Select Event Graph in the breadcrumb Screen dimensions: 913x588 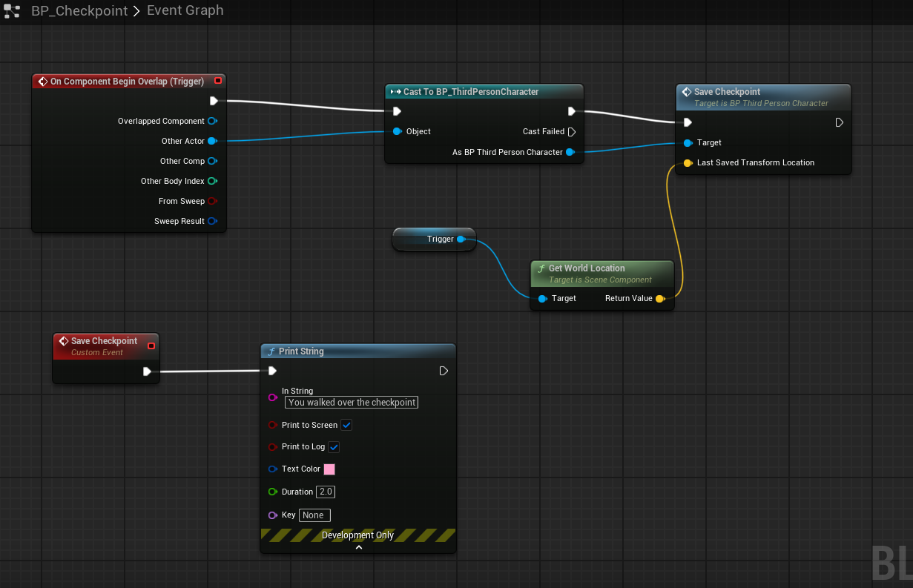tap(185, 10)
